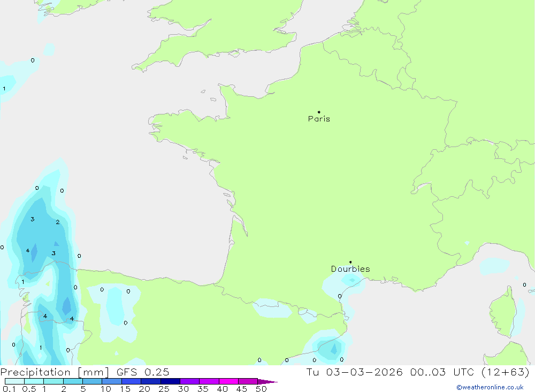Click the '20' legend scale value
Screen dimensions: 535x392
pyautogui.click(x=144, y=389)
